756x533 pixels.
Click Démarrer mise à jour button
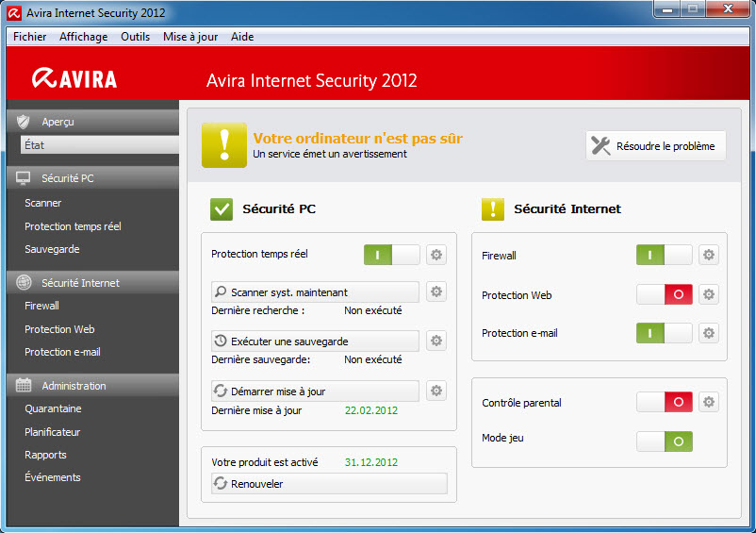pyautogui.click(x=315, y=391)
